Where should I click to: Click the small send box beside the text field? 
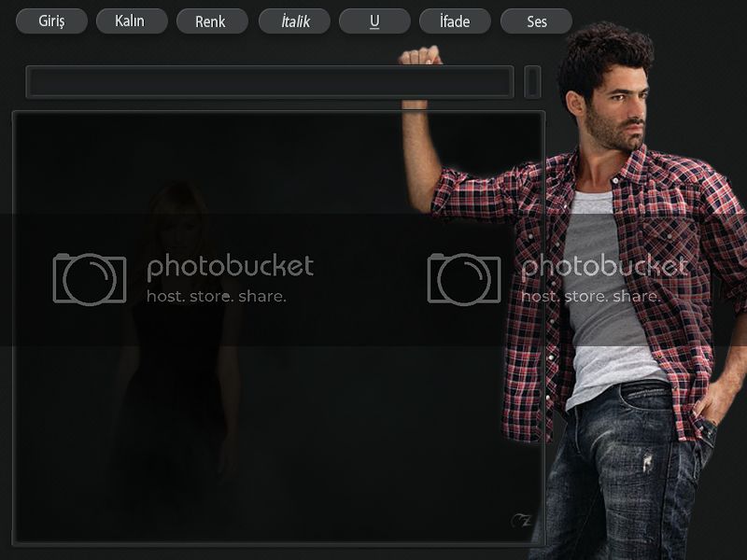(x=532, y=82)
